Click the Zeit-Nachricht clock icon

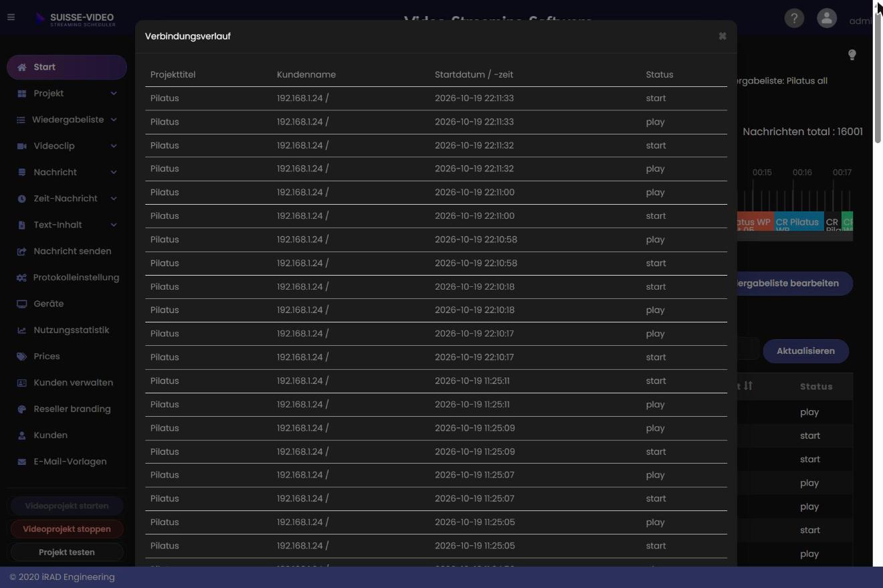pos(21,199)
